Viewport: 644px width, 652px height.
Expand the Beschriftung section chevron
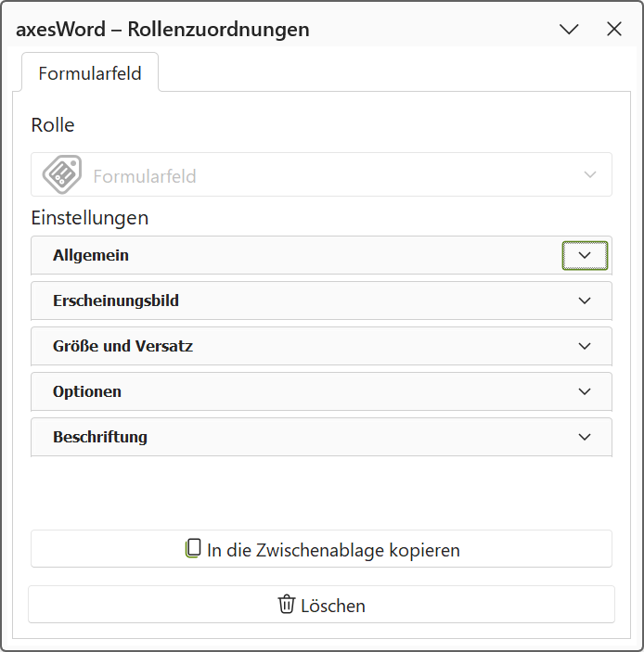pyautogui.click(x=585, y=437)
